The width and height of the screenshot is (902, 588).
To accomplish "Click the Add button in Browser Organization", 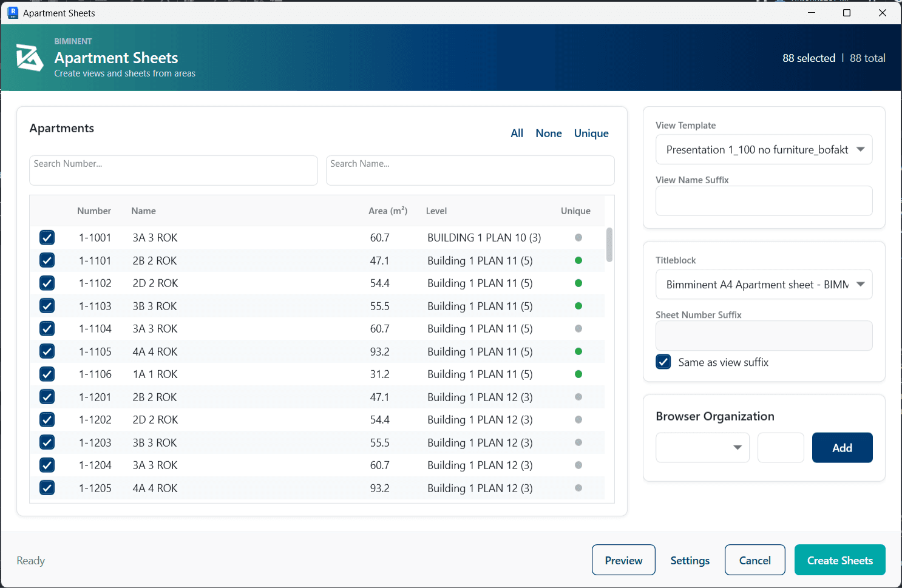I will [x=842, y=448].
